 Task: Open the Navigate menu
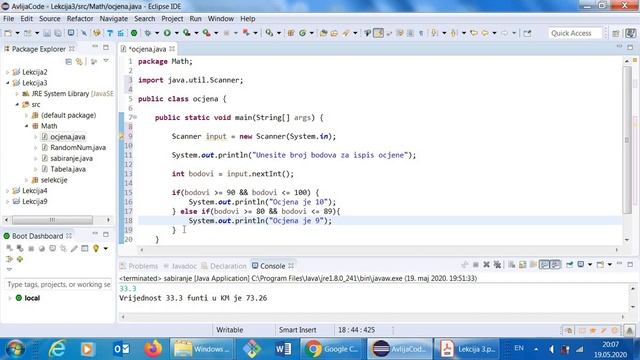pos(113,19)
